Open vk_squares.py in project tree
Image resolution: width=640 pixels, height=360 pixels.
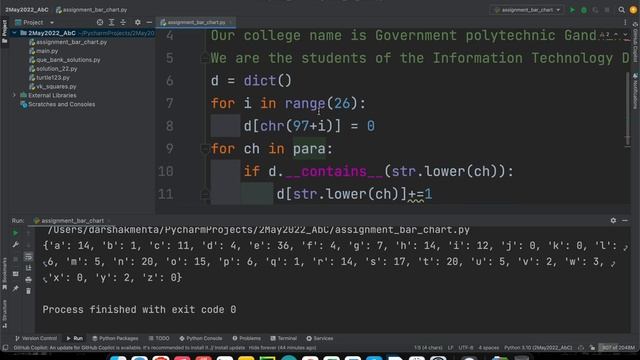(x=53, y=87)
